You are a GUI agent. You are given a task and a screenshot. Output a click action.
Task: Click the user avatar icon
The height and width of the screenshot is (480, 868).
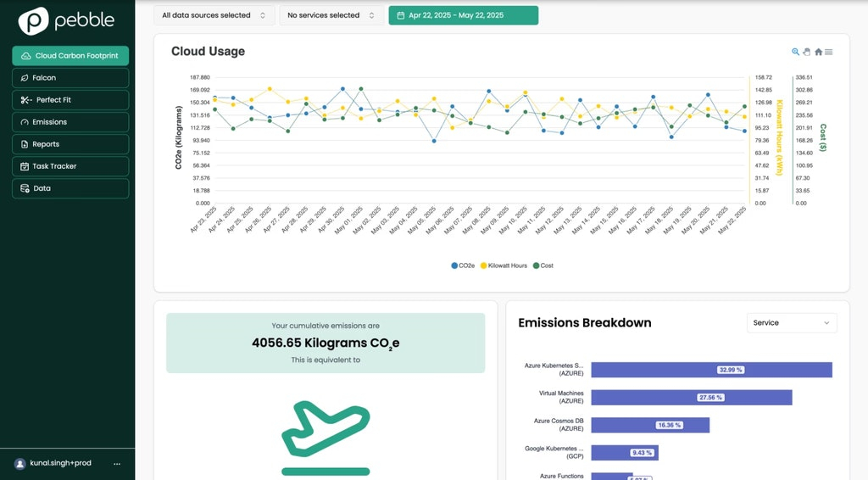coord(20,464)
